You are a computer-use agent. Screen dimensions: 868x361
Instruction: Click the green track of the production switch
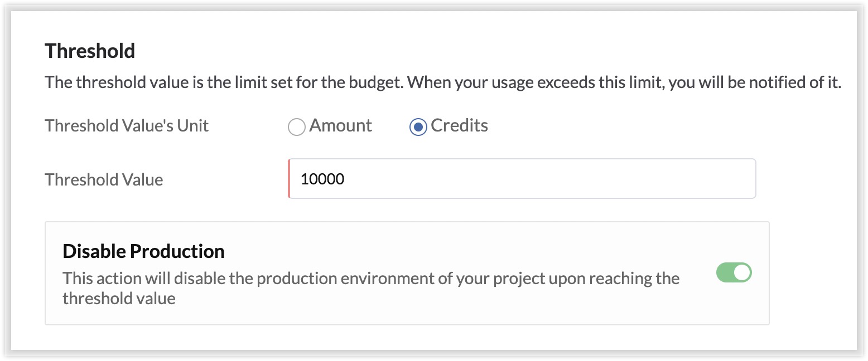pos(725,273)
